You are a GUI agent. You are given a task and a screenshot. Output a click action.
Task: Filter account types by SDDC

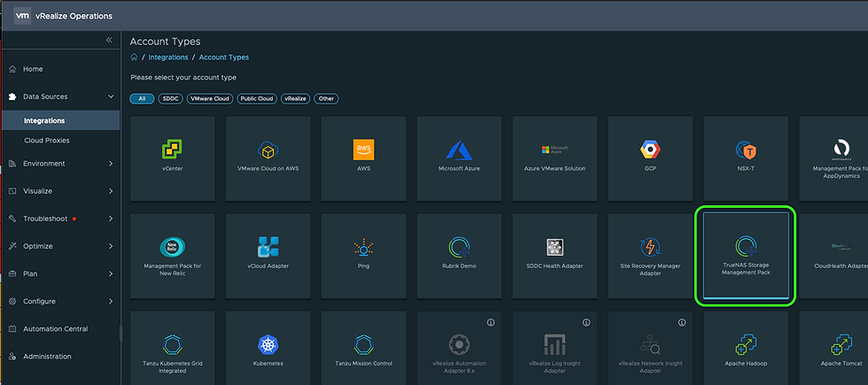point(170,99)
